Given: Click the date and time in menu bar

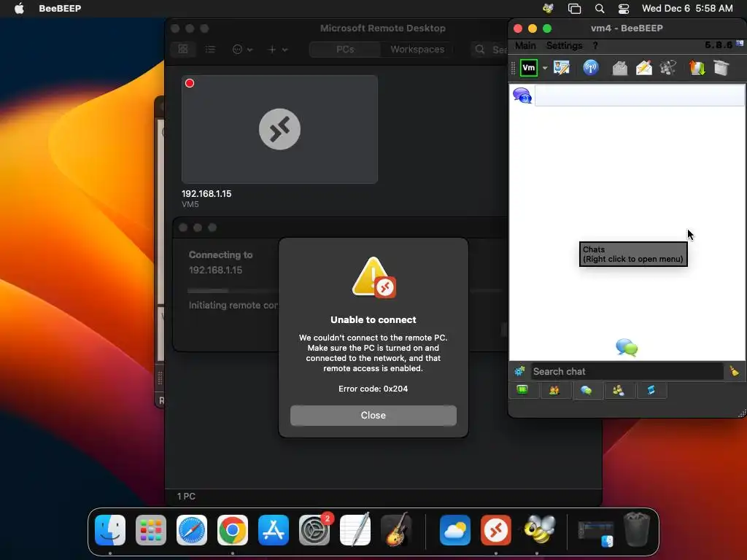Looking at the screenshot, I should pyautogui.click(x=687, y=8).
